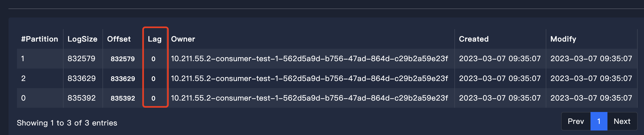644x135 pixels.
Task: Click the Created column header
Action: coord(473,39)
